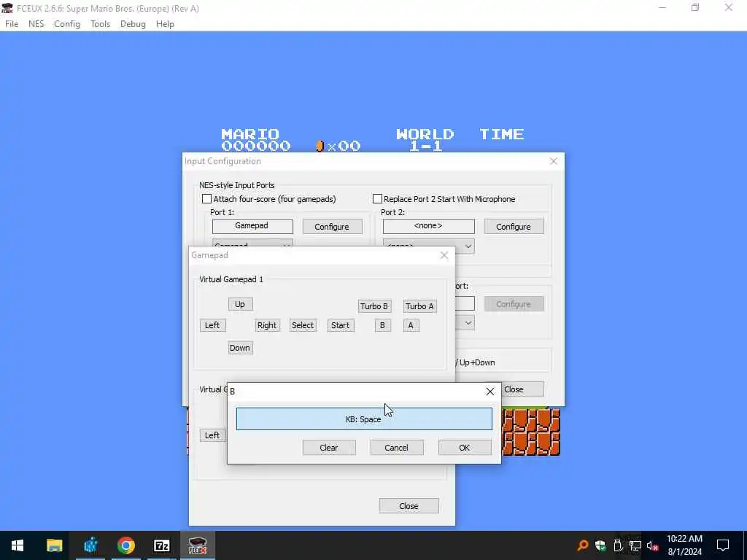Close Input Configuration window with X
The height and width of the screenshot is (560, 747).
tap(553, 161)
